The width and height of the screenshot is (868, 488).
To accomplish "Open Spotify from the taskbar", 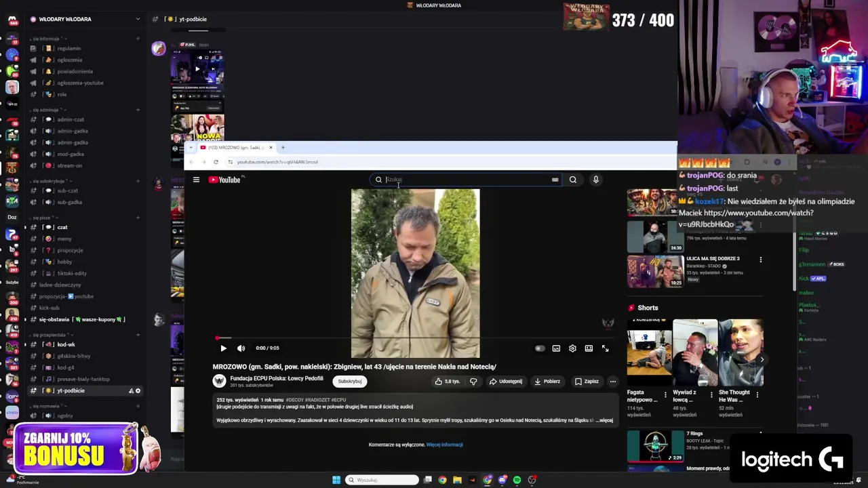I will point(517,480).
